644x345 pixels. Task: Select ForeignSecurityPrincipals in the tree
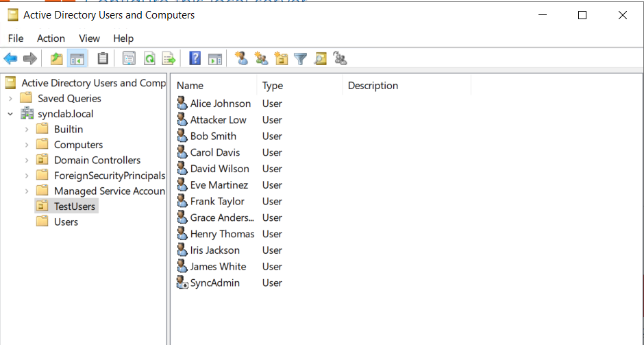point(110,176)
